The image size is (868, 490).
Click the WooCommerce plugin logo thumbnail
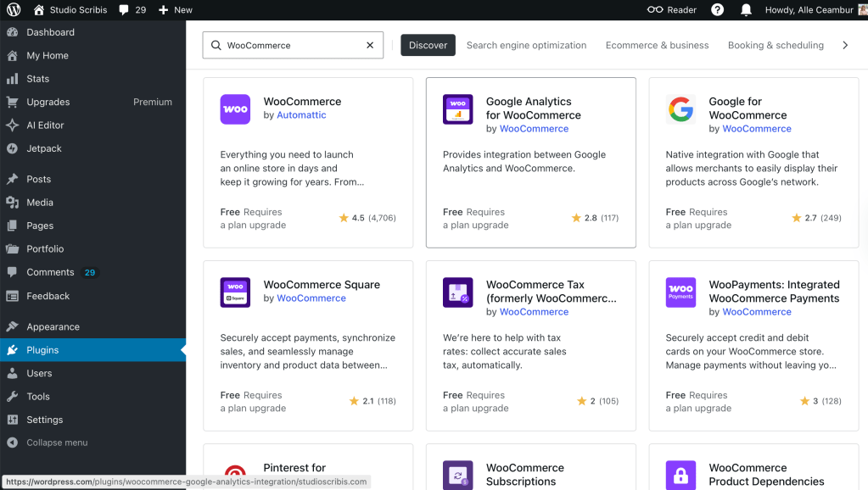tap(235, 109)
